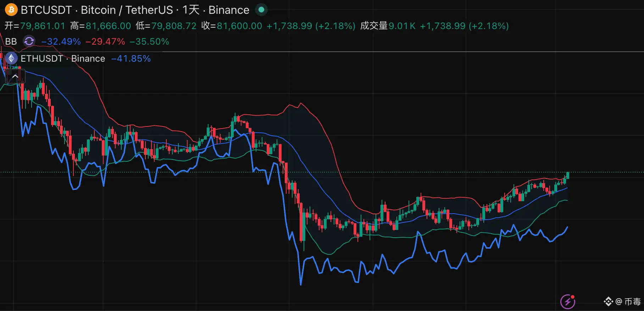Image resolution: width=644 pixels, height=311 pixels.
Task: Click the green BB value −35.50%
Action: point(150,41)
